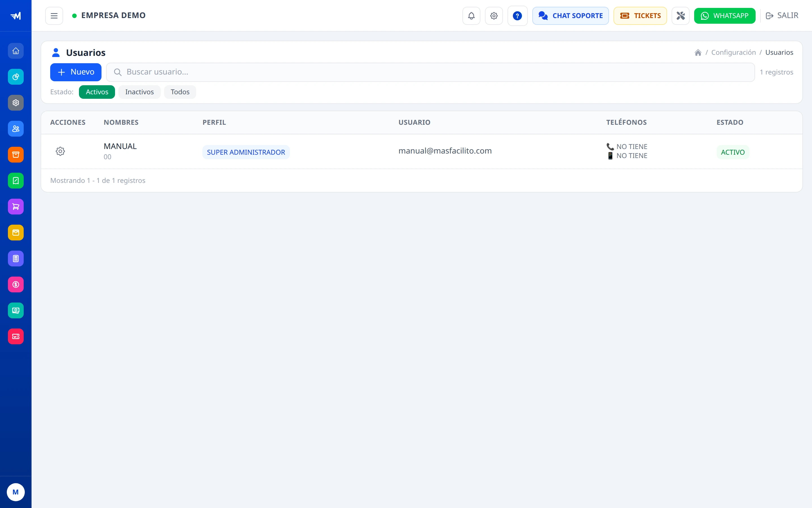Image resolution: width=812 pixels, height=508 pixels.
Task: Open the gray gear sidebar icon
Action: click(x=16, y=103)
